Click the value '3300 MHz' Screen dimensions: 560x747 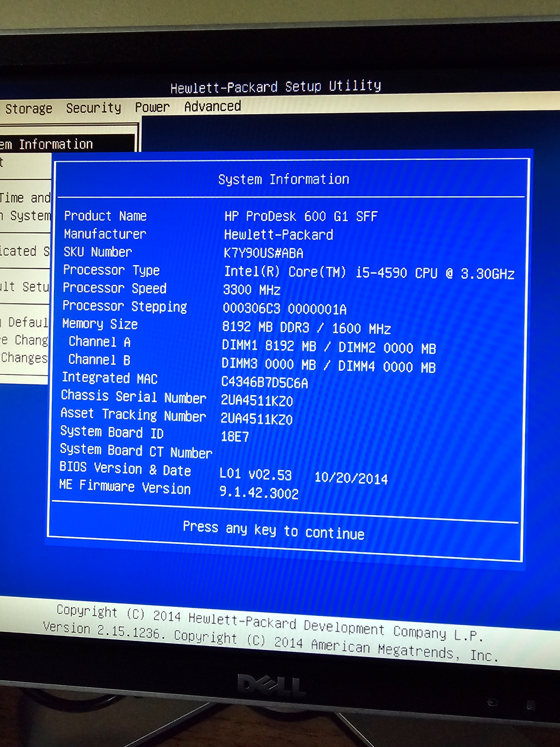(x=252, y=290)
